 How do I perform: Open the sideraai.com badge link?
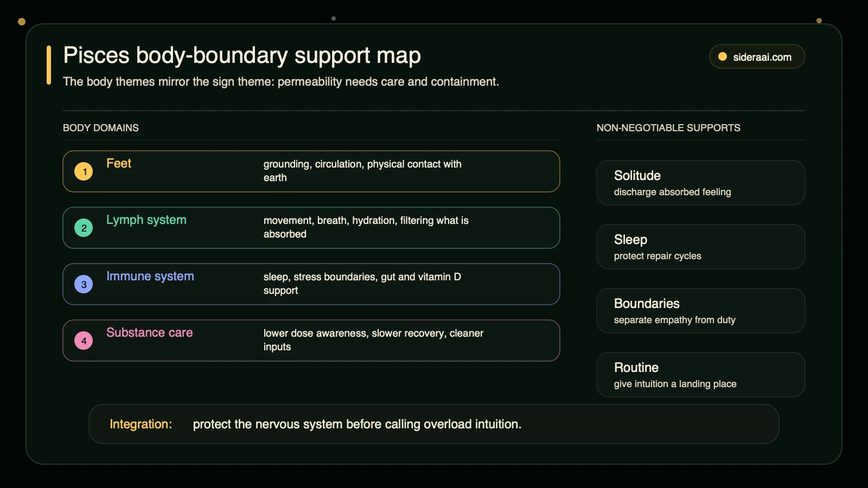click(x=757, y=56)
